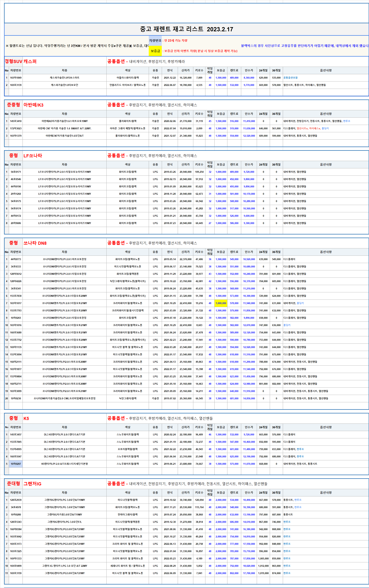This screenshot has width=369, height=588.
Task: Select car name "쏘나타DN8자가용가솔린2.0 CWL프리미엄패밀리오토런칭"
Action: coord(64,398)
